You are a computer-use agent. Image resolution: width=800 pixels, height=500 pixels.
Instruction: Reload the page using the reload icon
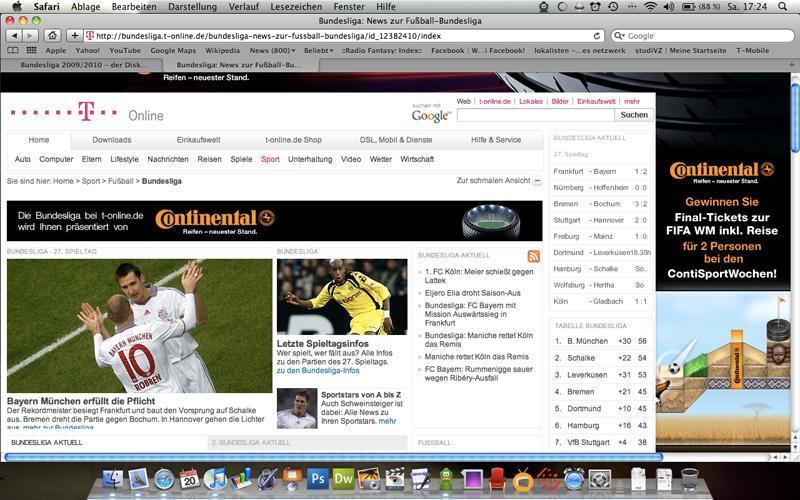point(596,36)
